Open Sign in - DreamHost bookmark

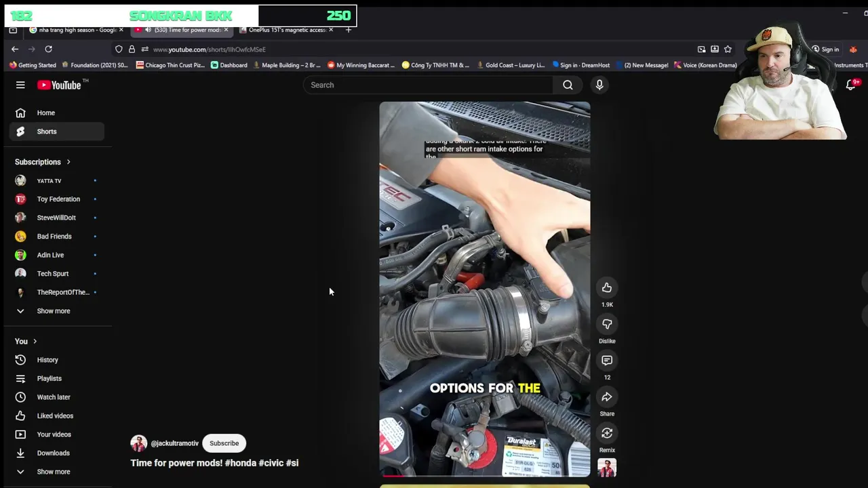pyautogui.click(x=581, y=65)
